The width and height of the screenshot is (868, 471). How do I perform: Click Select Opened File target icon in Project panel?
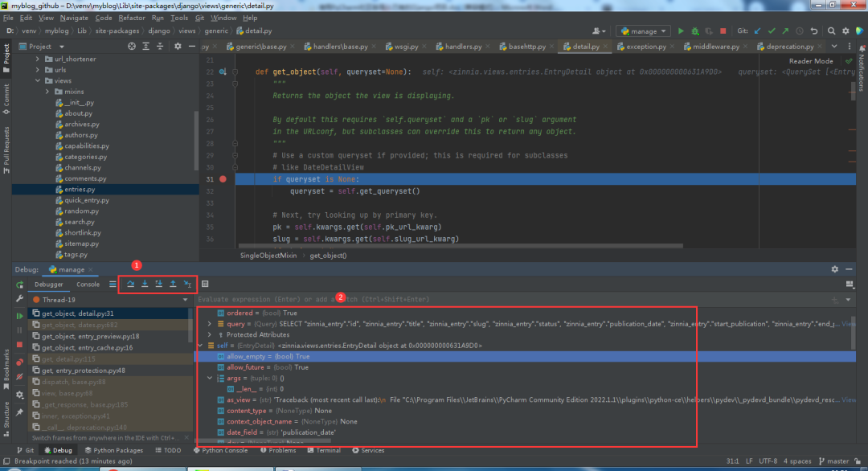pos(132,47)
